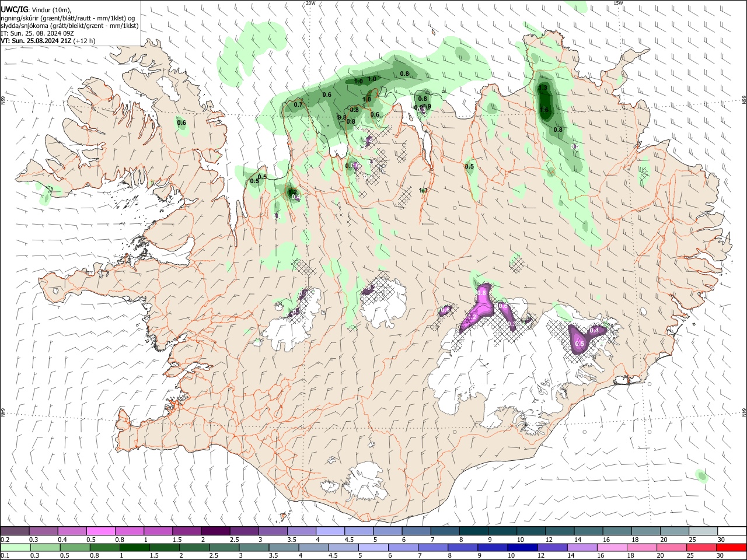Click the 64N latitude label on right edge
The height and width of the screenshot is (560, 747).
[x=744, y=412]
